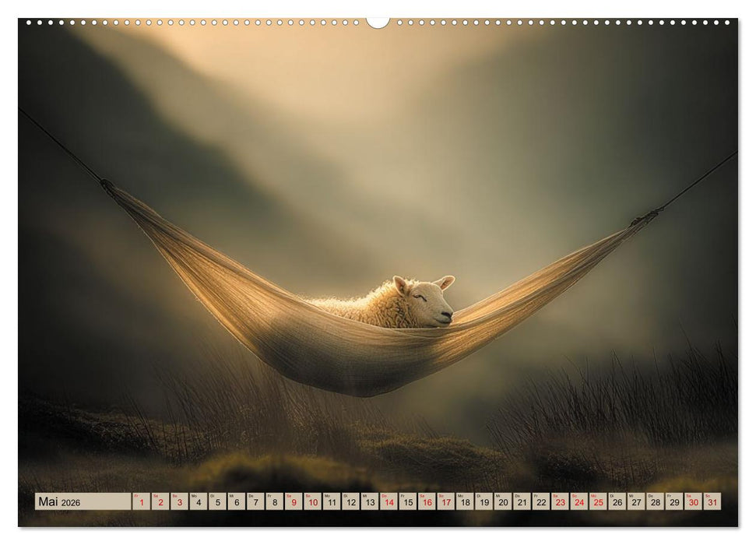Select date 27 in the calendar strip
This screenshot has width=756, height=545.
coord(636,502)
